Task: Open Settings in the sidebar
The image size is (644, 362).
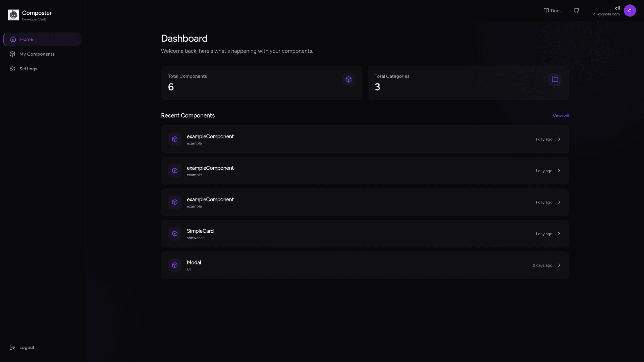Action: tap(28, 69)
